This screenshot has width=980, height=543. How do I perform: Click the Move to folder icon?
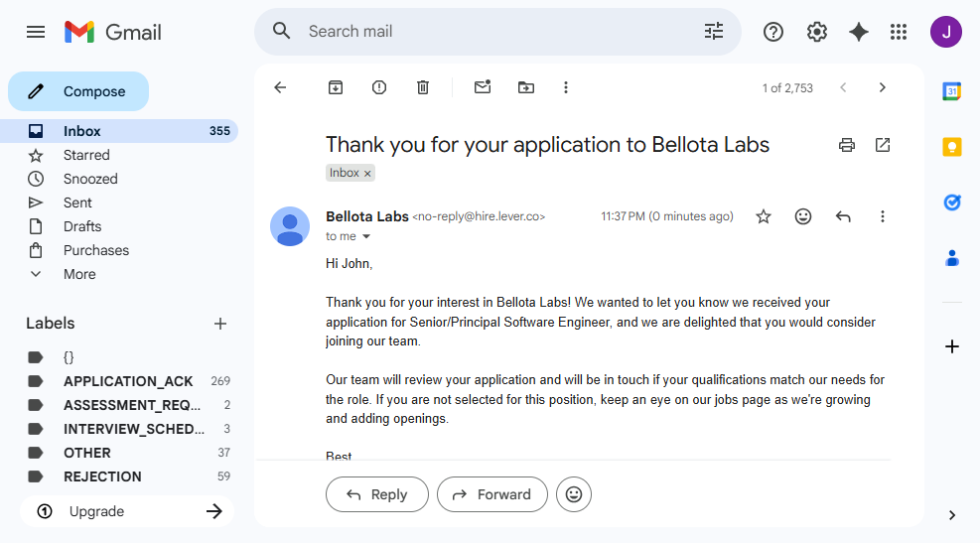click(526, 87)
